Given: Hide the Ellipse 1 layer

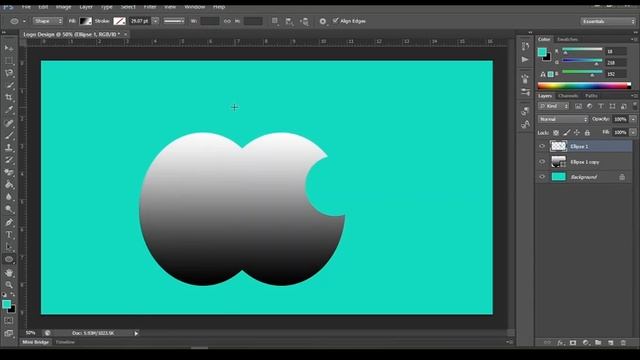Looking at the screenshot, I should [x=542, y=146].
